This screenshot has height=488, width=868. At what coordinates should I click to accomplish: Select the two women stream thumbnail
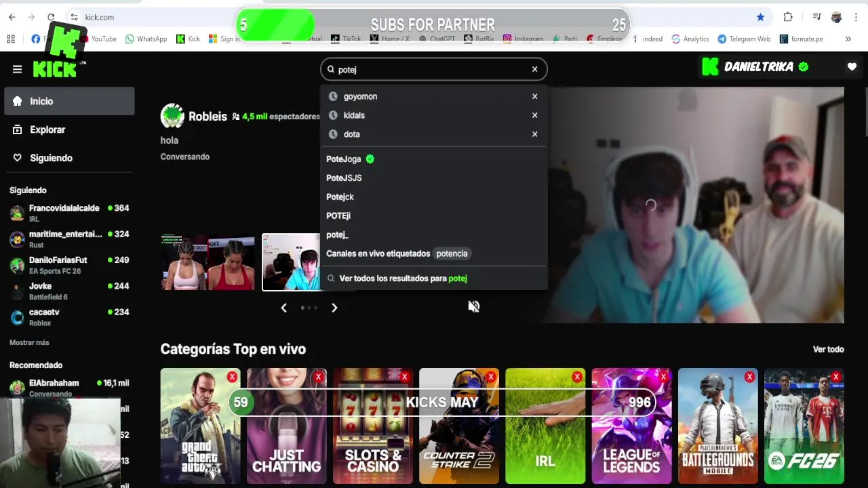click(x=208, y=262)
